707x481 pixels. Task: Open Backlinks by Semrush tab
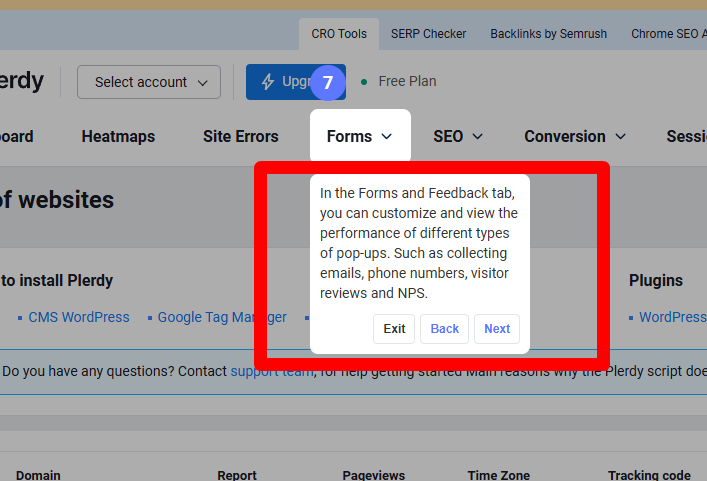(x=548, y=34)
